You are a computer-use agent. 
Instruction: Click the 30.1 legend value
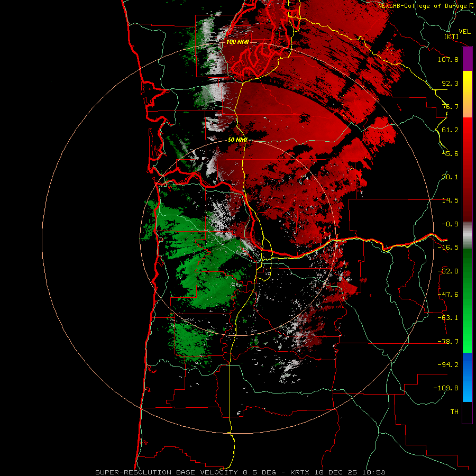[x=450, y=177]
